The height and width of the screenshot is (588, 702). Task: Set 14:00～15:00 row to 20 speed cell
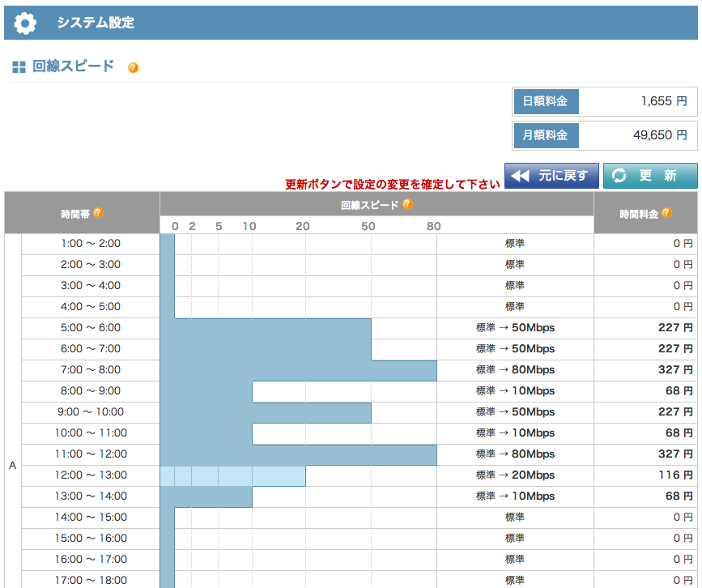279,517
